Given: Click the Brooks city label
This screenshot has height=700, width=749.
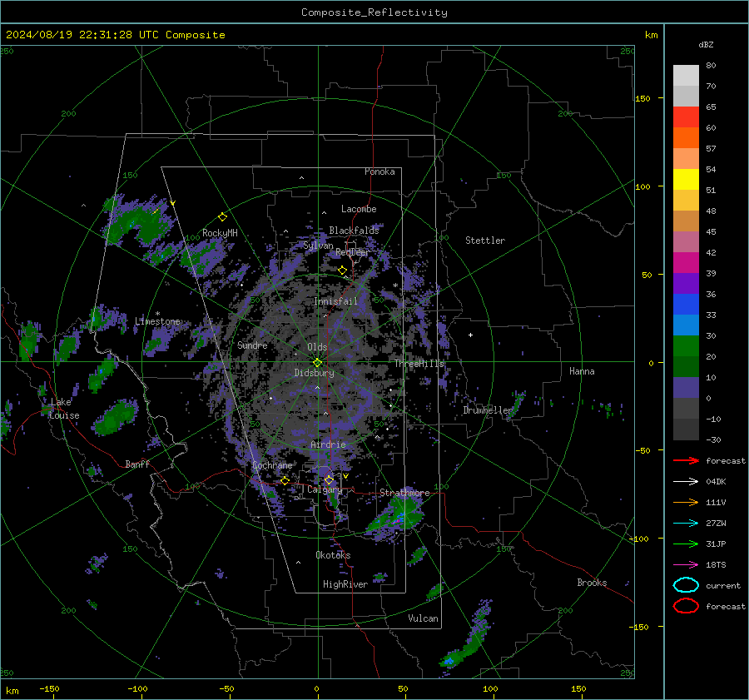Looking at the screenshot, I should click(592, 583).
